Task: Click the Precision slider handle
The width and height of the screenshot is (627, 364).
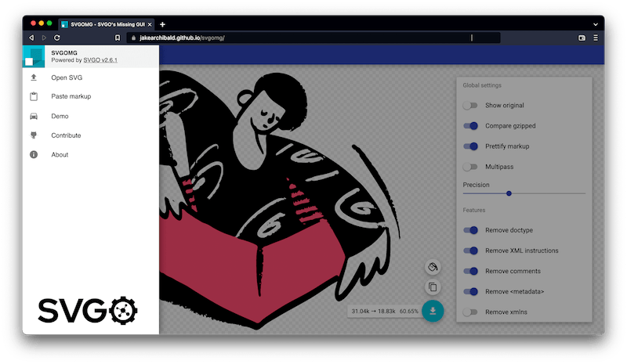Action: (509, 193)
